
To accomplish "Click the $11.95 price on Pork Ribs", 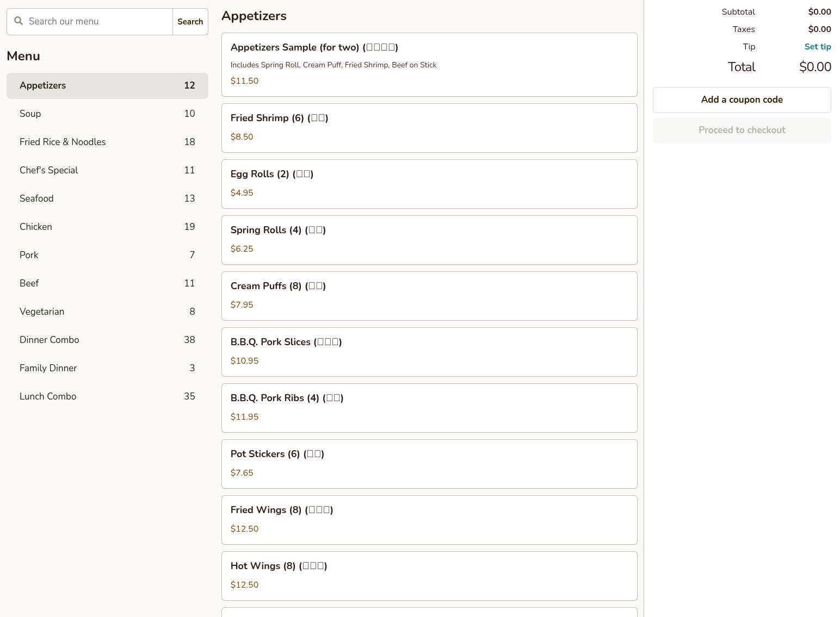I will click(245, 417).
